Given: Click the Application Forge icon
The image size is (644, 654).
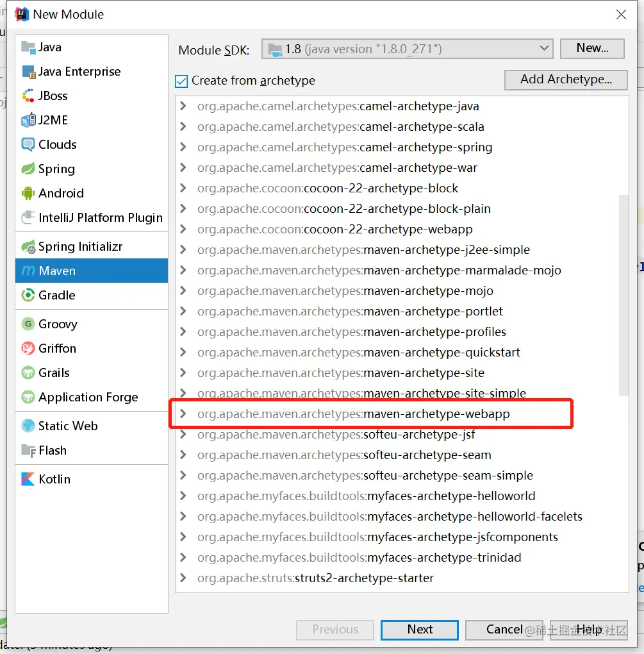Looking at the screenshot, I should click(28, 397).
